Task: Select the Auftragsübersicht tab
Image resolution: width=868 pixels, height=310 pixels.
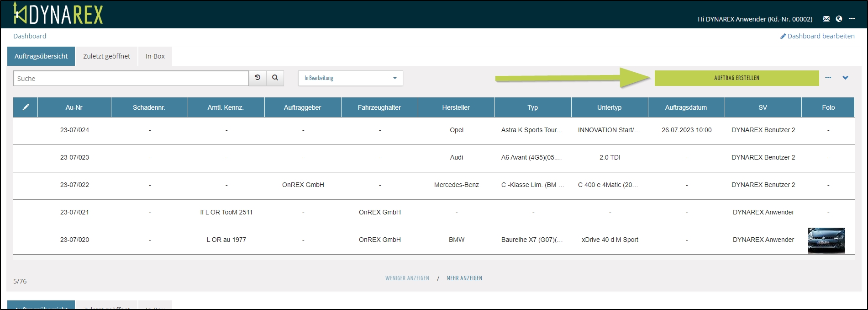Action: point(41,56)
